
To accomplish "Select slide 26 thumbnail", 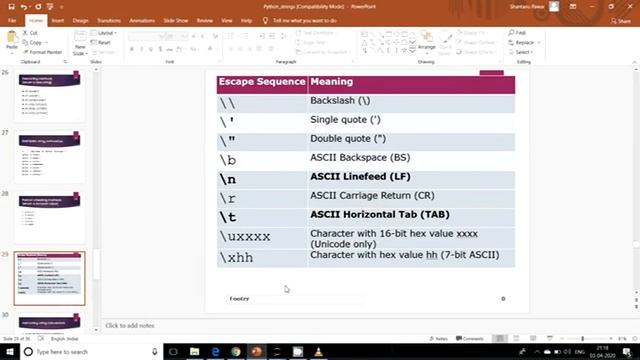I will click(49, 96).
